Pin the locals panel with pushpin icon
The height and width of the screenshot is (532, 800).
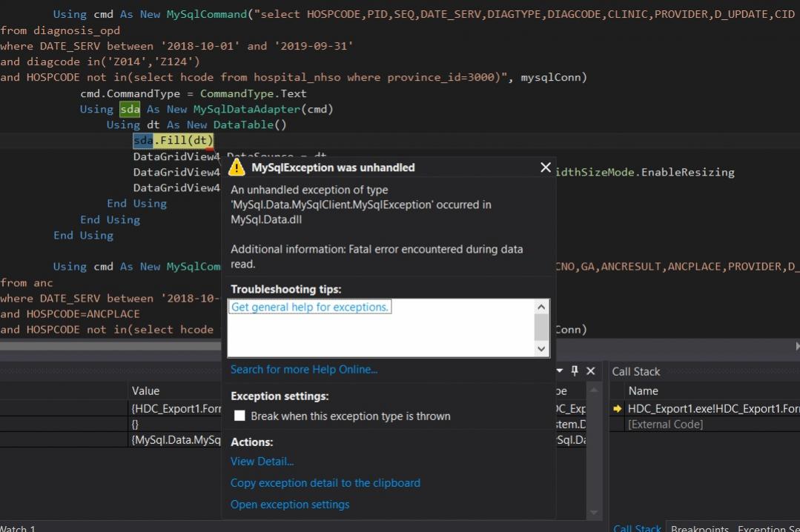tap(575, 371)
